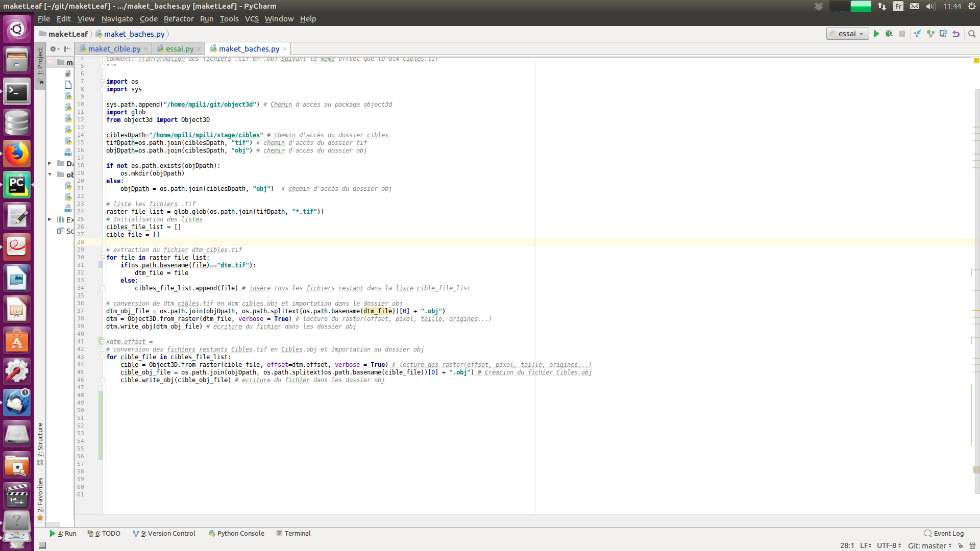Click the VCS menu in menu bar
This screenshot has width=980, height=551.
251,18
